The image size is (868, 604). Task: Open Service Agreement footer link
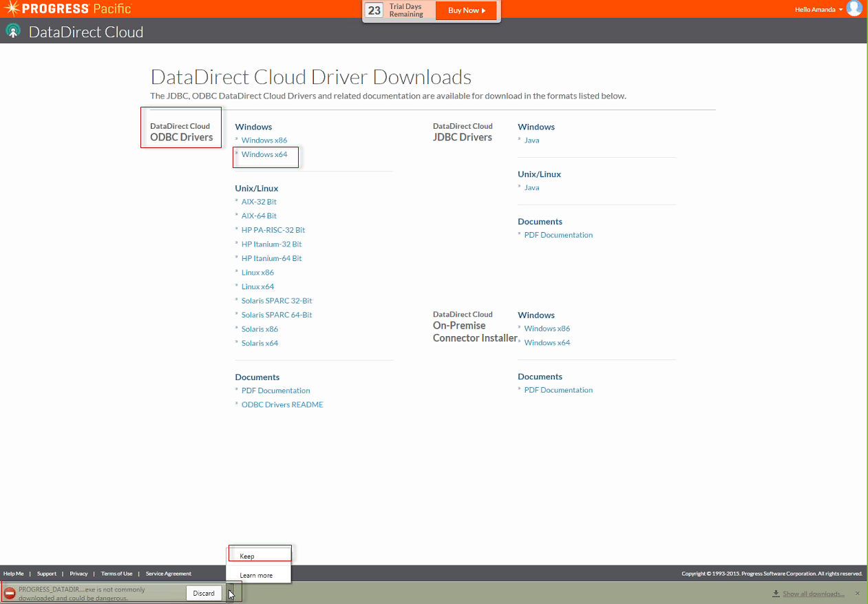[x=169, y=574]
